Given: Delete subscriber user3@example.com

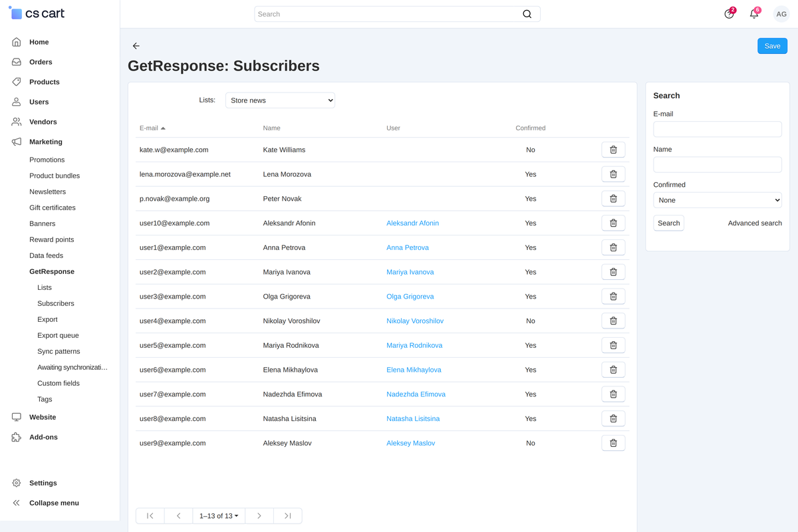Looking at the screenshot, I should pyautogui.click(x=613, y=297).
